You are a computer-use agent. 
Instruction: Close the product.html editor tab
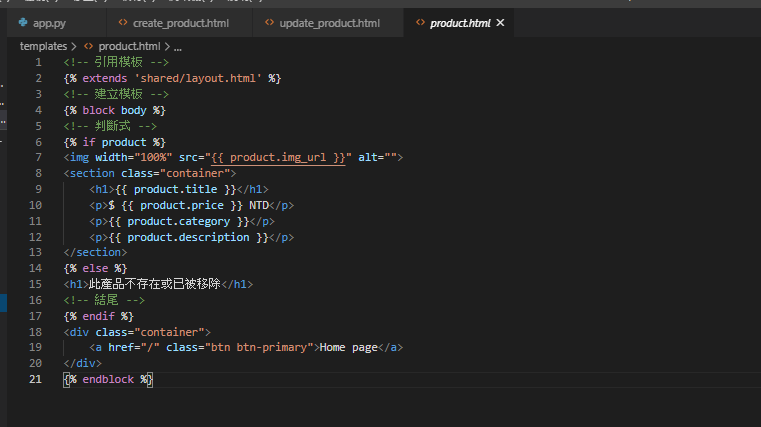pyautogui.click(x=500, y=23)
